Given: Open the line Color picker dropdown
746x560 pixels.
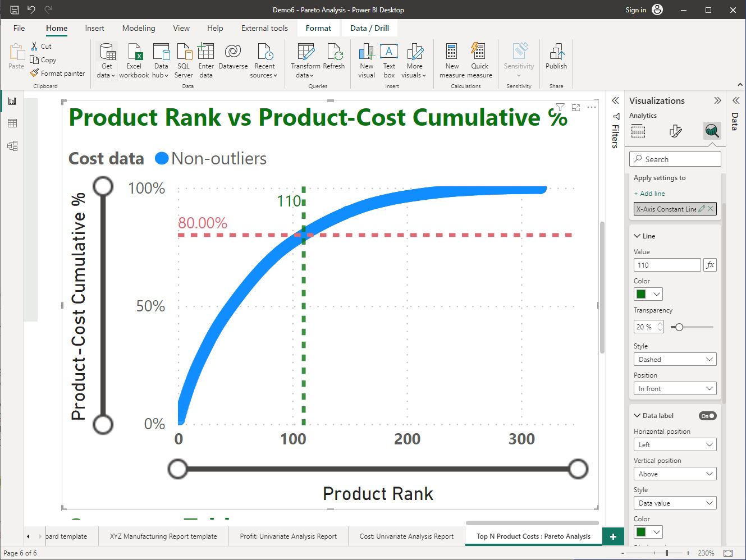Looking at the screenshot, I should (x=648, y=294).
